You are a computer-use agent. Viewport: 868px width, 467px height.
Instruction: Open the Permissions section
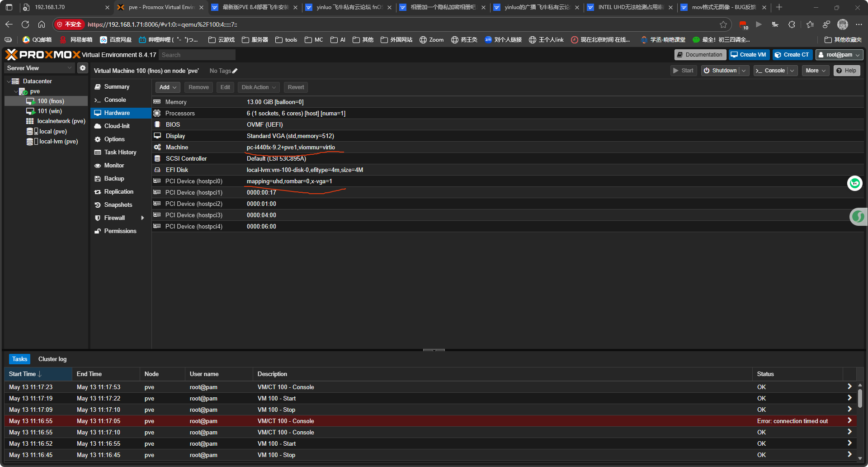click(x=121, y=231)
